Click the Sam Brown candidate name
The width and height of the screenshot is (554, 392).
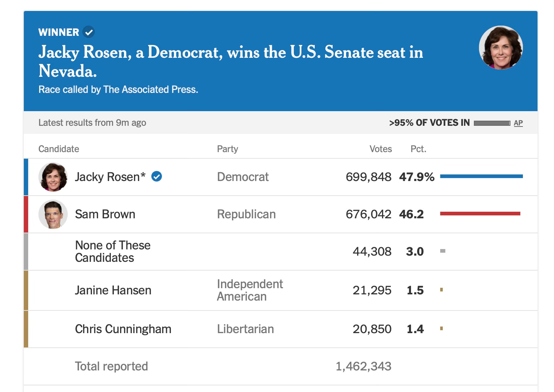pos(105,214)
